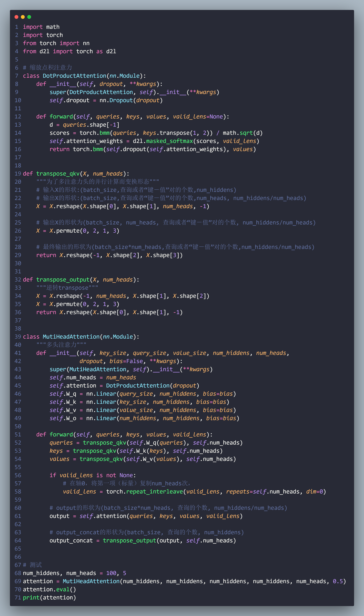Click 'masked_softmax' on line 15
Screen dimensions: 364x616
pyautogui.click(x=170, y=141)
